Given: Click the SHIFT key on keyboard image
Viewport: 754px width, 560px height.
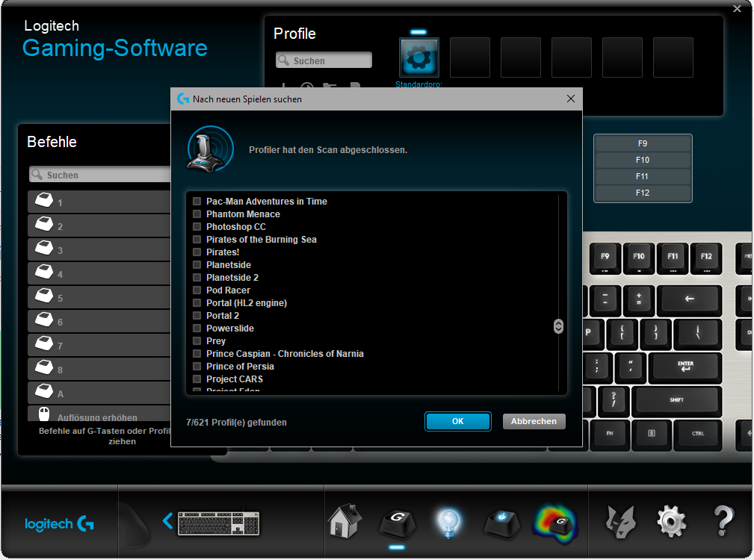Looking at the screenshot, I should (676, 400).
